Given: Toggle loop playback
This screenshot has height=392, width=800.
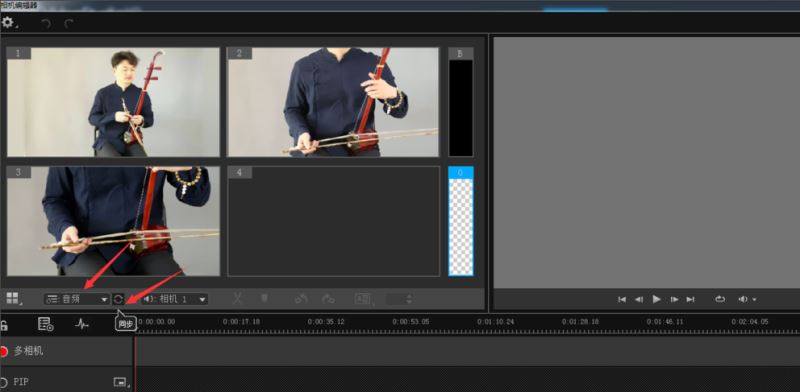Looking at the screenshot, I should coord(720,299).
